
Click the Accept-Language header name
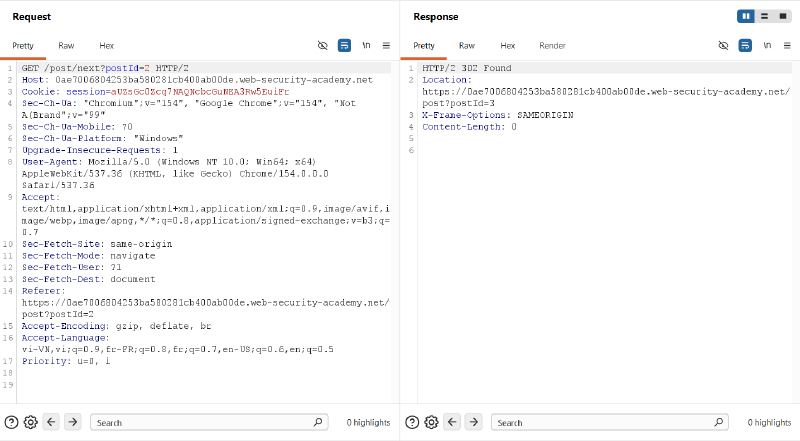65,338
